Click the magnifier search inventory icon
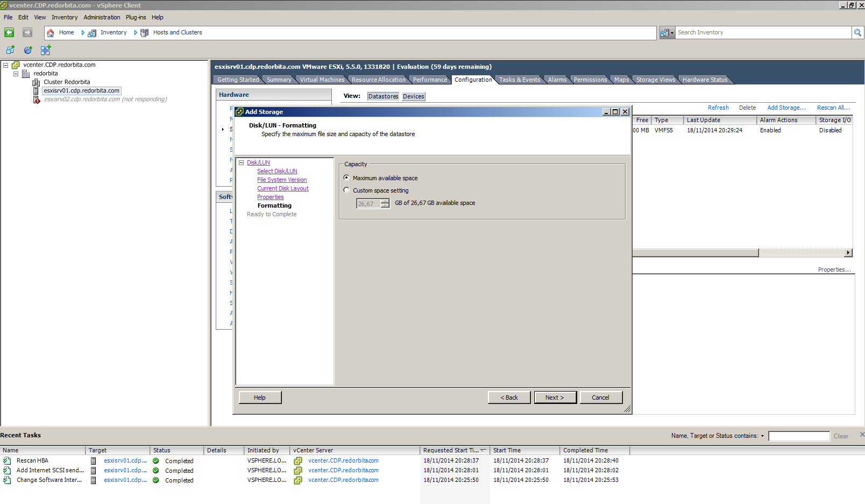865x504 pixels. coord(857,33)
